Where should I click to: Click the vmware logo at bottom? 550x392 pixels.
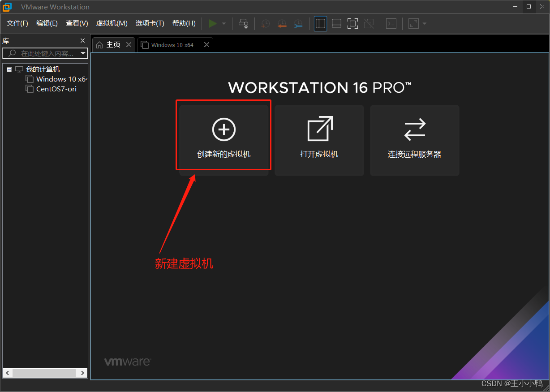[x=128, y=362]
